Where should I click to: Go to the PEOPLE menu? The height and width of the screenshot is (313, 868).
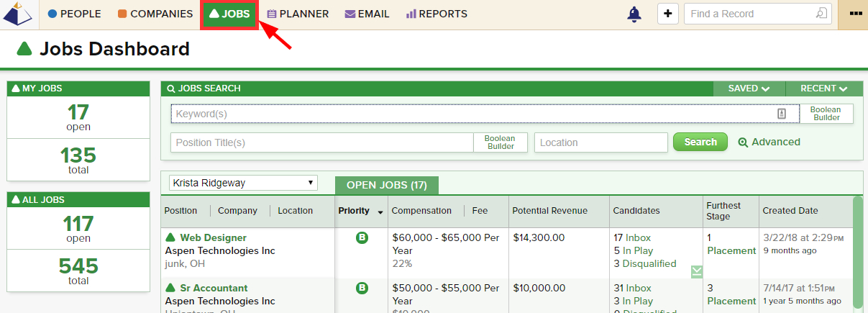(x=74, y=14)
